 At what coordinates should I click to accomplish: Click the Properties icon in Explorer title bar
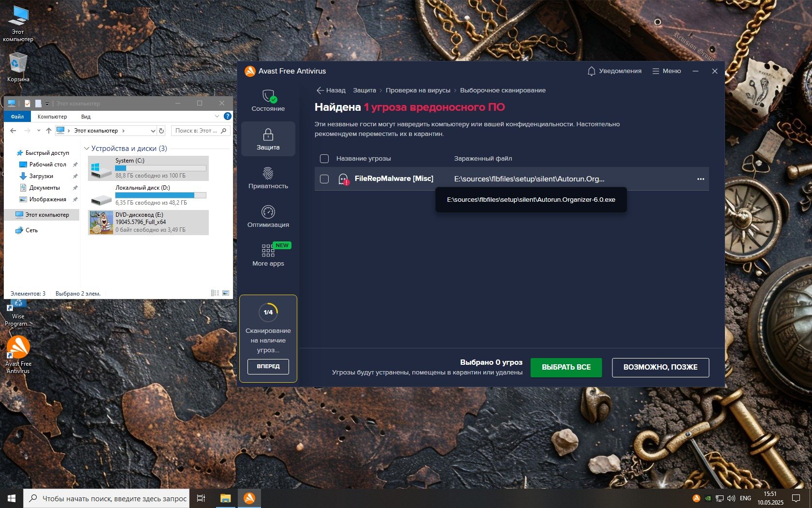(28, 103)
